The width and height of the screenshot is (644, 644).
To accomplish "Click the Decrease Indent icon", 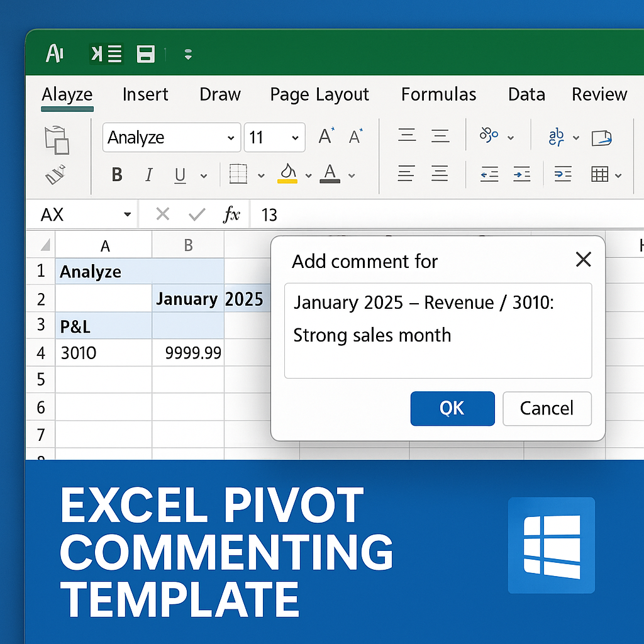I will point(489,174).
